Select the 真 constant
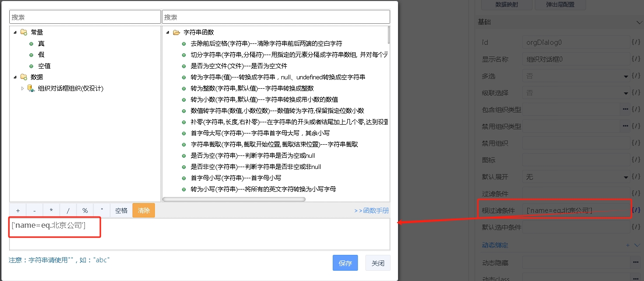644x281 pixels. coord(41,43)
